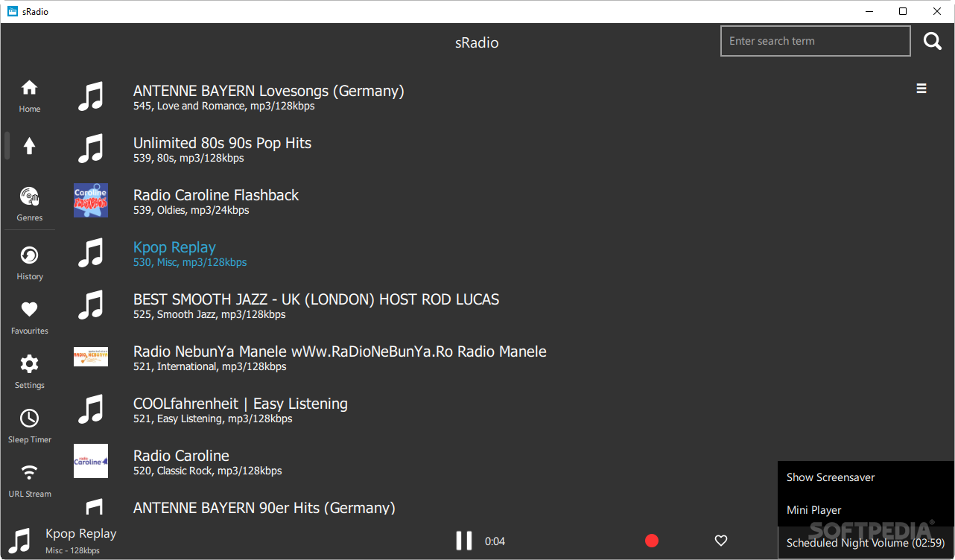Play COOLfahrenheit | Easy Listening
This screenshot has width=955, height=560.
pos(241,404)
